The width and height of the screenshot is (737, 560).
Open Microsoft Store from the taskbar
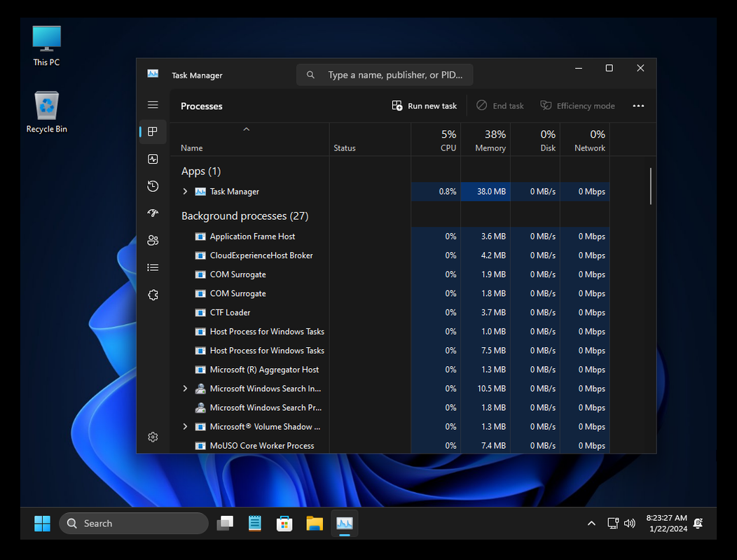[x=284, y=524]
